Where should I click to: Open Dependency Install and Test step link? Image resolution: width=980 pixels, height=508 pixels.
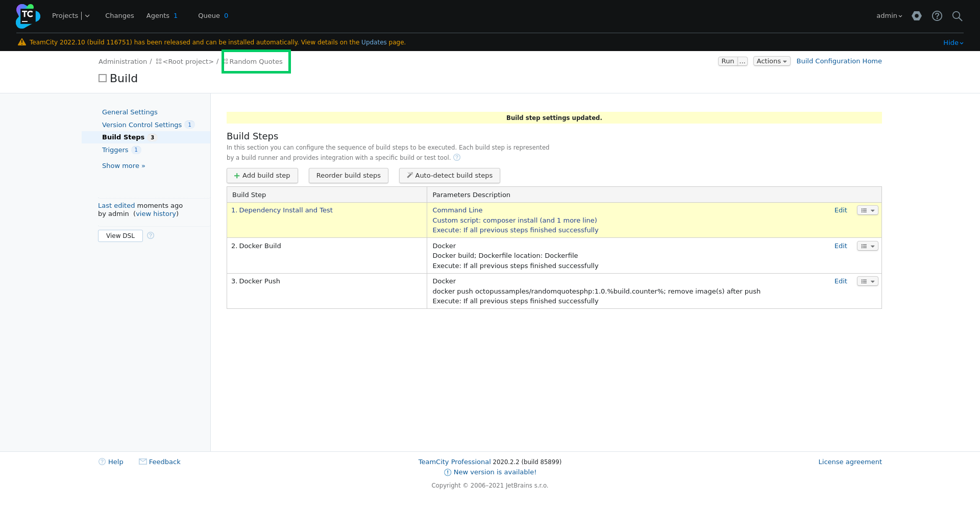click(286, 210)
